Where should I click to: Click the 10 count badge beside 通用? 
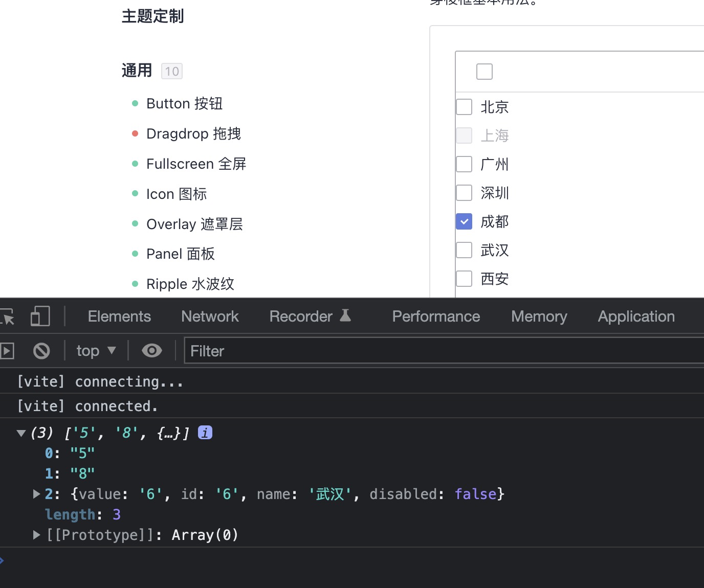[x=172, y=71]
